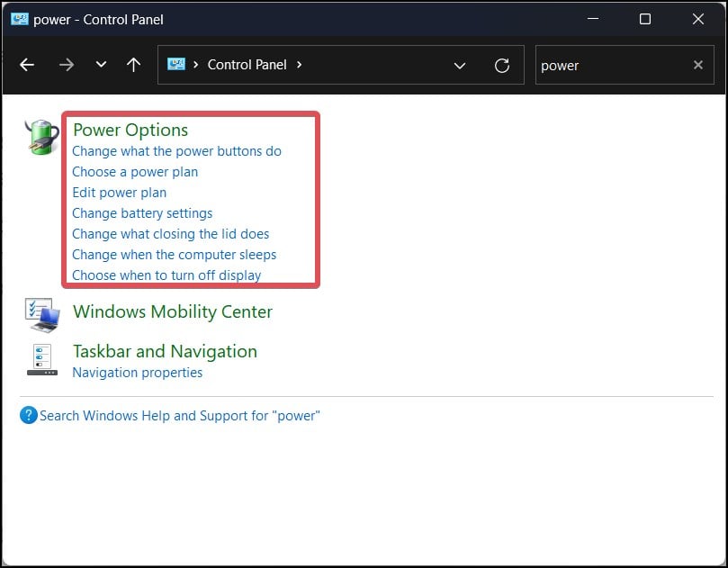The width and height of the screenshot is (728, 568).
Task: Click the Power Options battery icon
Action: tap(41, 137)
